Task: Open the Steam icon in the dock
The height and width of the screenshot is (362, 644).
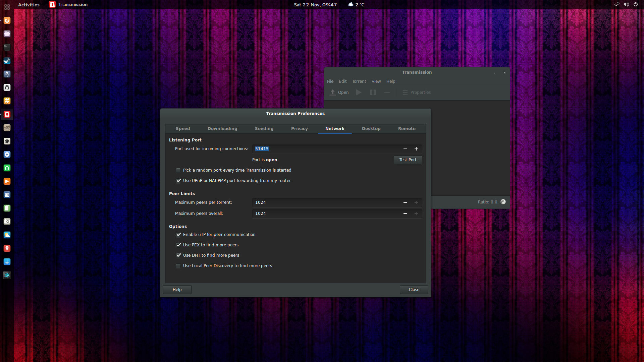Action: click(7, 61)
